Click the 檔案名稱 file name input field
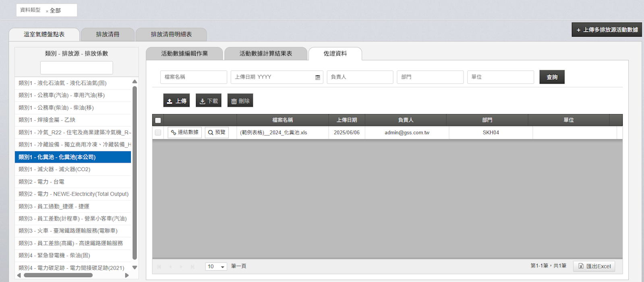The height and width of the screenshot is (282, 644). coord(193,77)
